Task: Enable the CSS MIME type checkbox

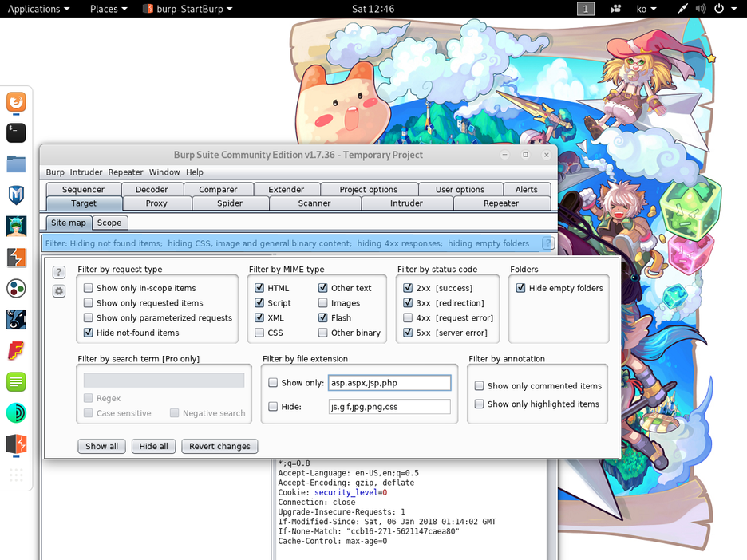Action: coord(259,333)
